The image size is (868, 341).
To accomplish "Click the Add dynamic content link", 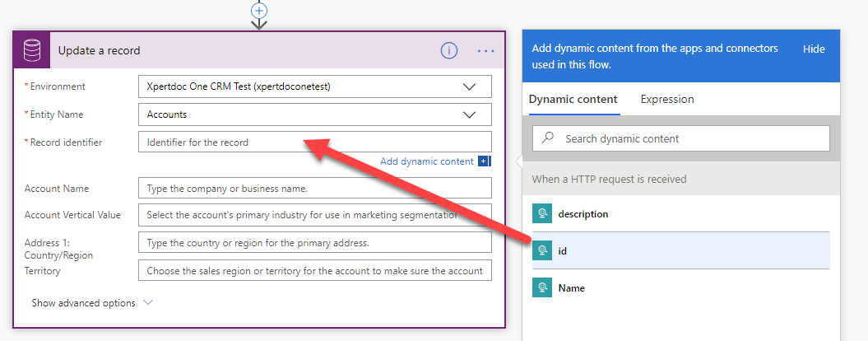I will point(426,161).
